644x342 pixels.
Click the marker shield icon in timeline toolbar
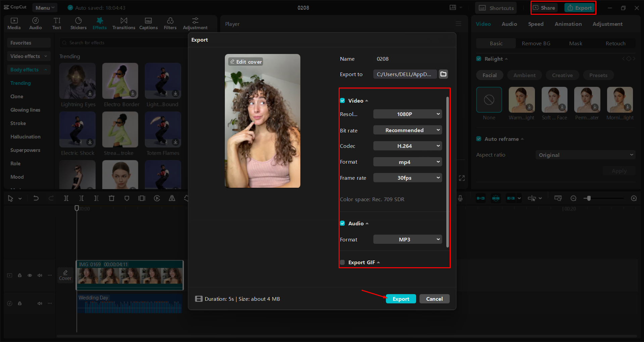(127, 198)
